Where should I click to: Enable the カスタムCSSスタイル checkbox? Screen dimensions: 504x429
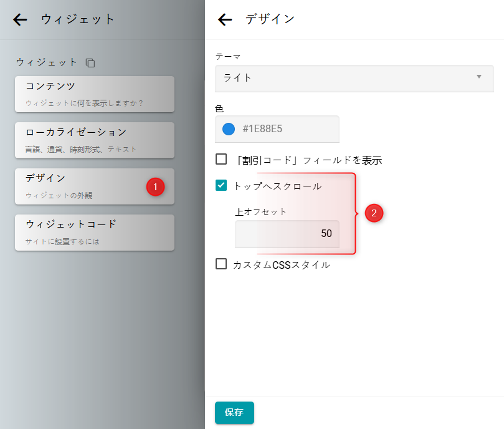coord(221,264)
